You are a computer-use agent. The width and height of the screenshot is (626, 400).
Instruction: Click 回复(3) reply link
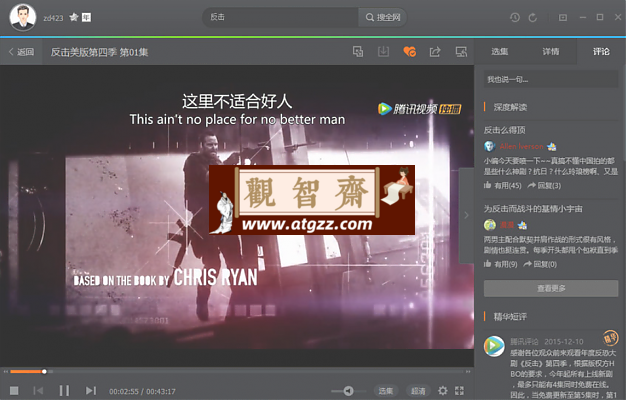pyautogui.click(x=544, y=185)
